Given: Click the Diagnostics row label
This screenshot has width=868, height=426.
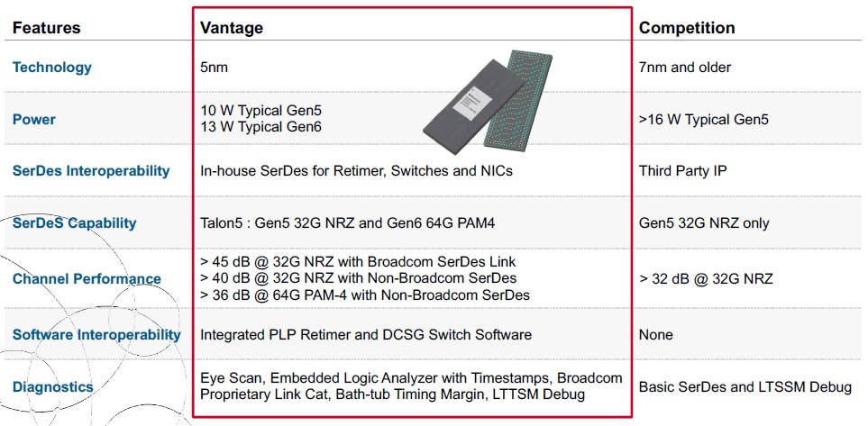Looking at the screenshot, I should click(53, 386).
